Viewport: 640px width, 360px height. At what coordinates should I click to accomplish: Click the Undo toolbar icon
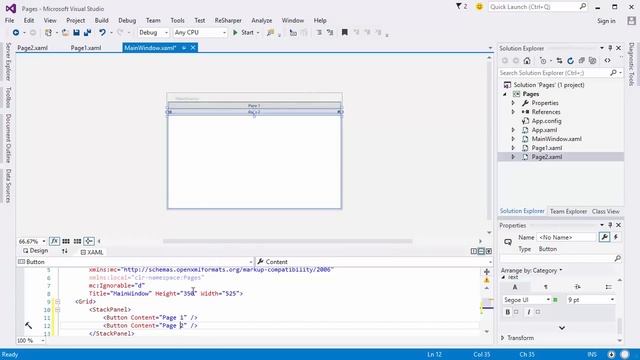pyautogui.click(x=102, y=32)
